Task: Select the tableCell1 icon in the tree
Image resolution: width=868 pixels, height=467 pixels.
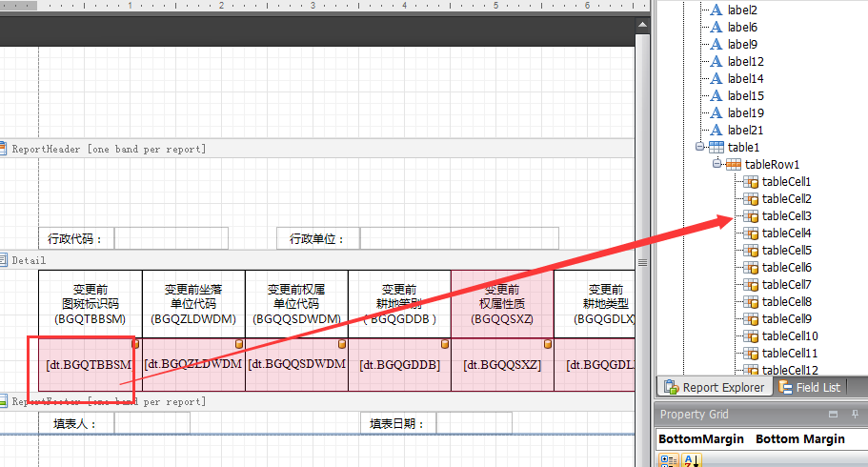Action: (x=751, y=182)
